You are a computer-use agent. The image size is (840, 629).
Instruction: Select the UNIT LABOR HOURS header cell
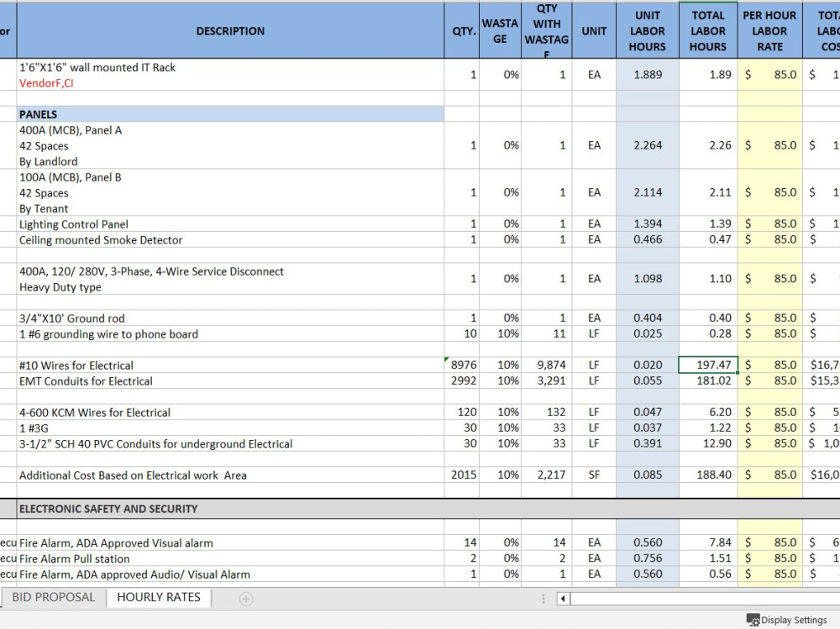click(647, 30)
